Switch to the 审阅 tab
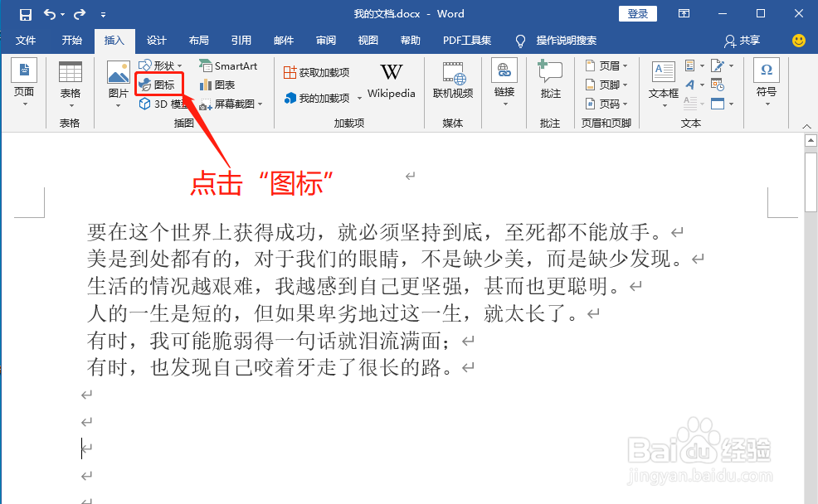The height and width of the screenshot is (504, 818). tap(325, 40)
